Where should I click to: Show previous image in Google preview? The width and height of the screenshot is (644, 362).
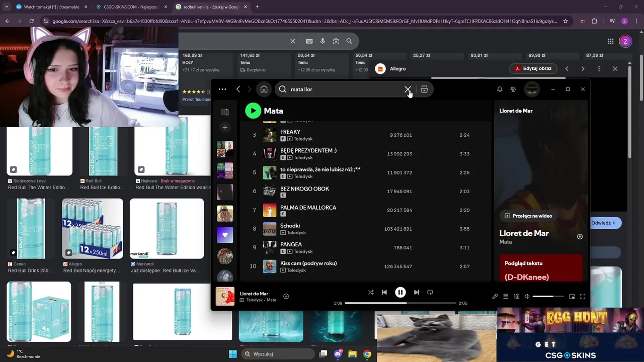tap(567, 68)
